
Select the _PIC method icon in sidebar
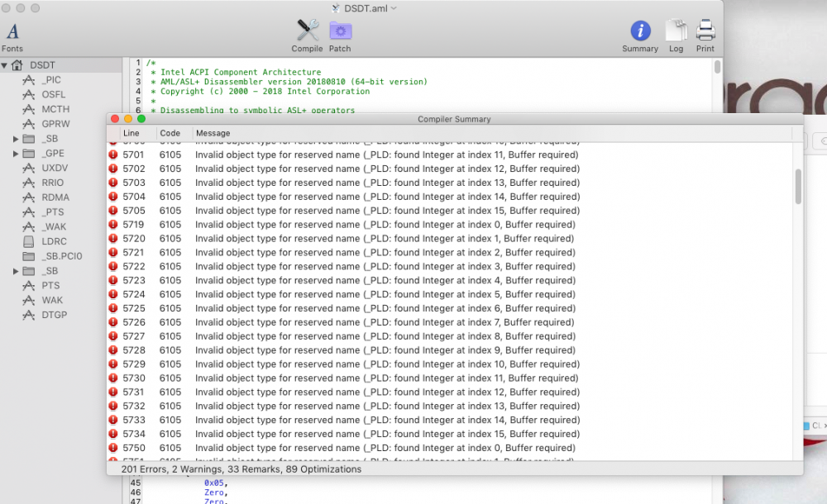pyautogui.click(x=28, y=80)
